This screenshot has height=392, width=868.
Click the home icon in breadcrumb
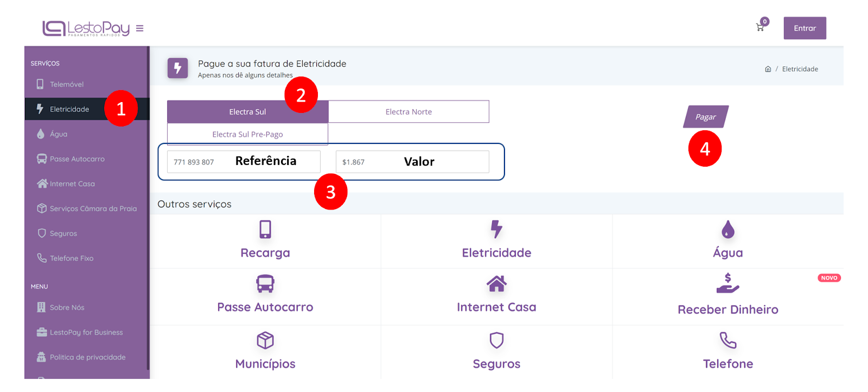point(768,69)
